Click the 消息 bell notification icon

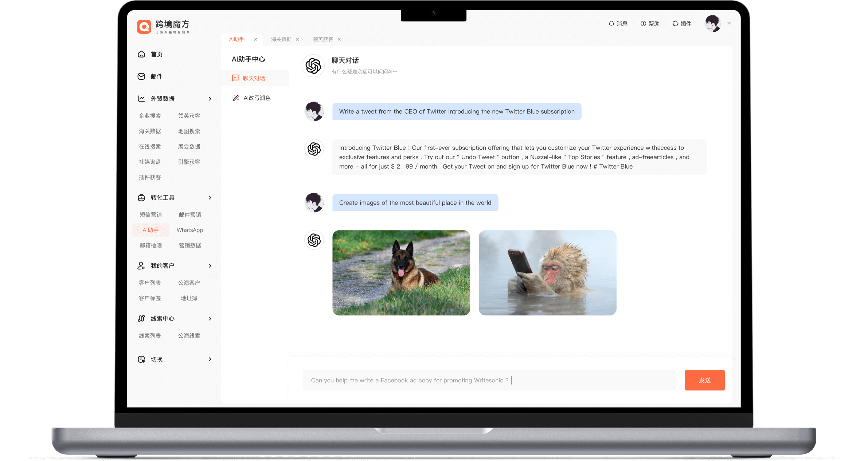pyautogui.click(x=611, y=24)
